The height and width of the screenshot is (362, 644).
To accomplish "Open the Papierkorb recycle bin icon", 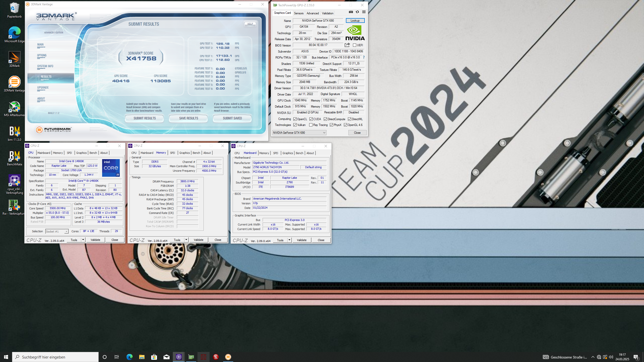I will 14,10.
